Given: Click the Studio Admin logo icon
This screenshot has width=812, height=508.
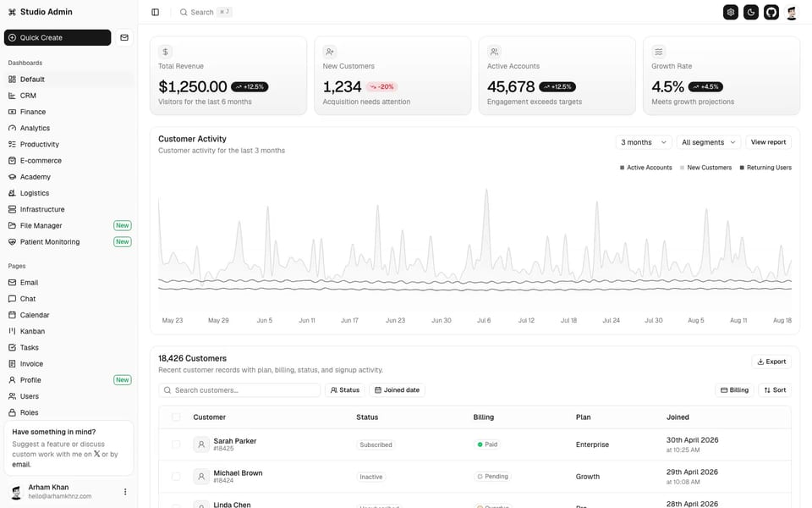Looking at the screenshot, I should coord(12,12).
